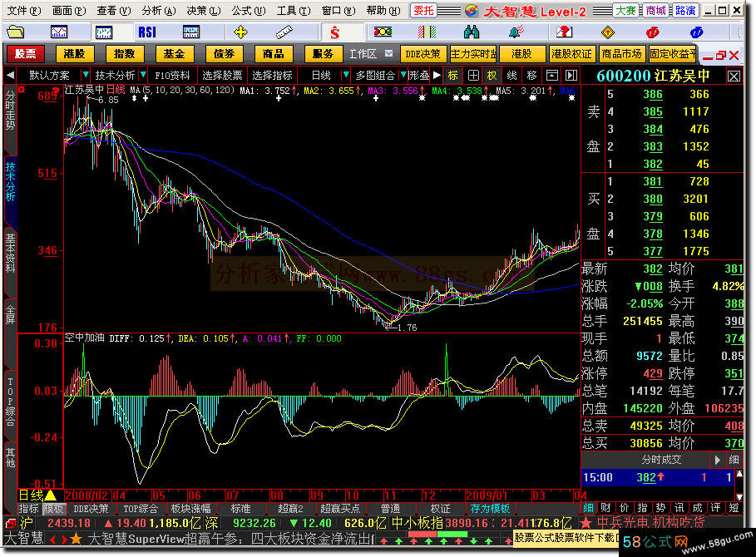
Task: Switch to the 基本资料 side tab
Action: tap(10, 254)
